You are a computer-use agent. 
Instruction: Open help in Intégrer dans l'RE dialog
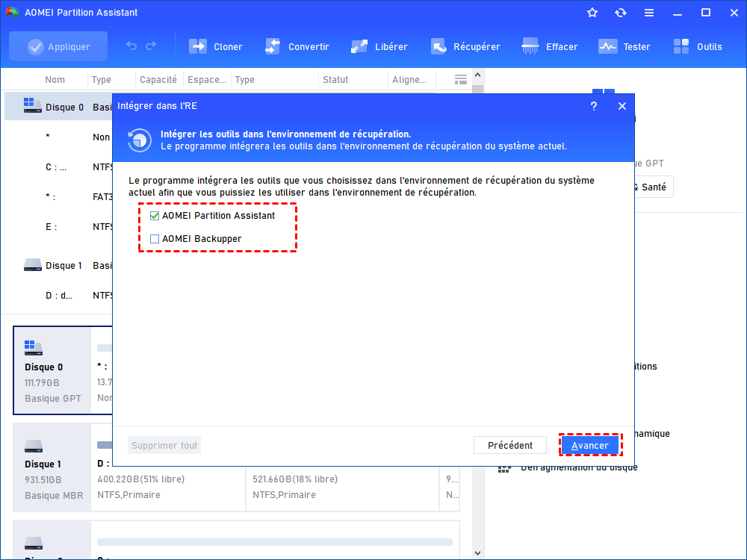594,106
